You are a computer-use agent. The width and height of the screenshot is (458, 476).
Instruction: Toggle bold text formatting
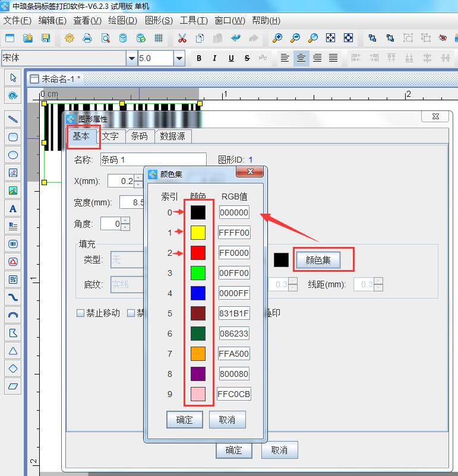click(199, 58)
